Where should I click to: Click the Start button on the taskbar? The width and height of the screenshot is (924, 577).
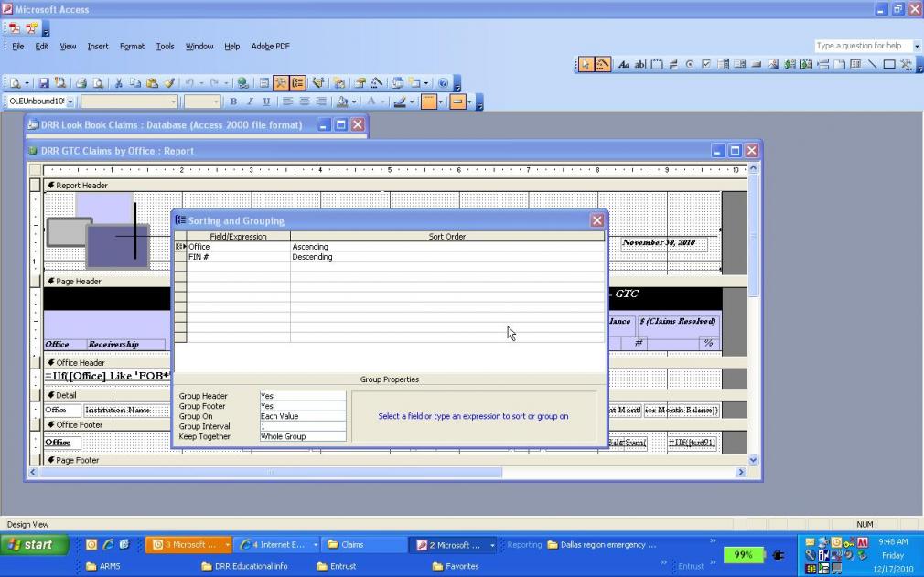[x=37, y=545]
